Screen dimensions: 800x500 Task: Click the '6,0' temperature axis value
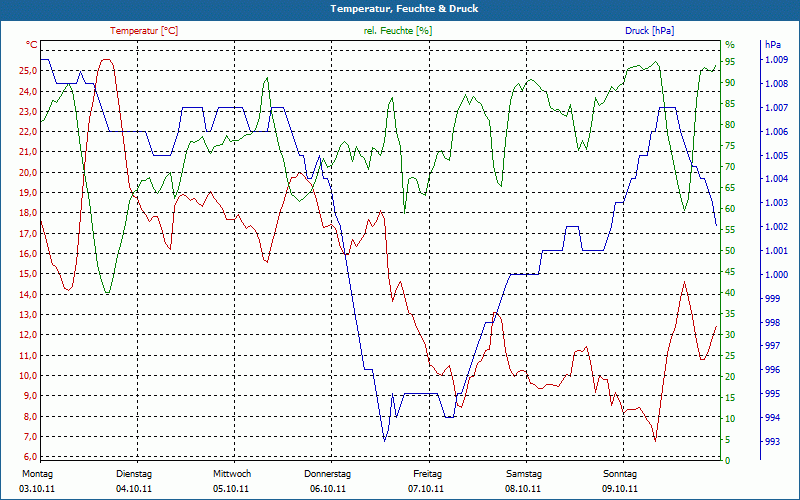(x=30, y=457)
